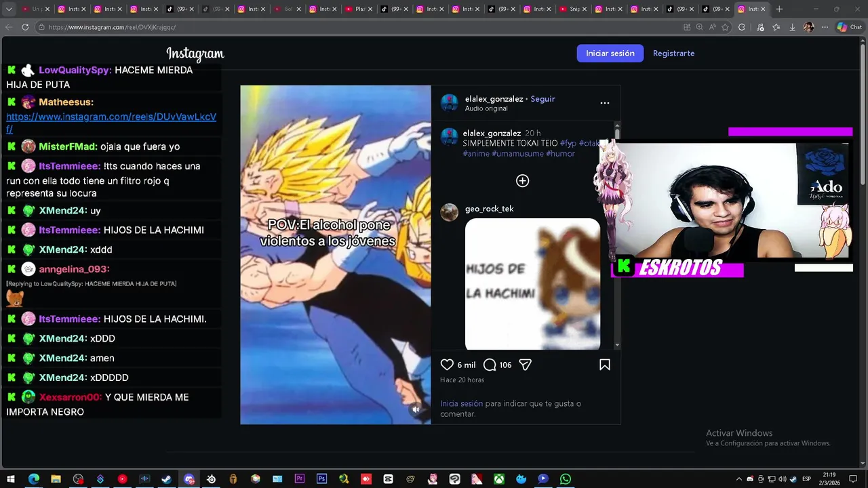This screenshot has height=488, width=868.
Task: Open File Explorer from the taskbar
Action: click(x=56, y=479)
